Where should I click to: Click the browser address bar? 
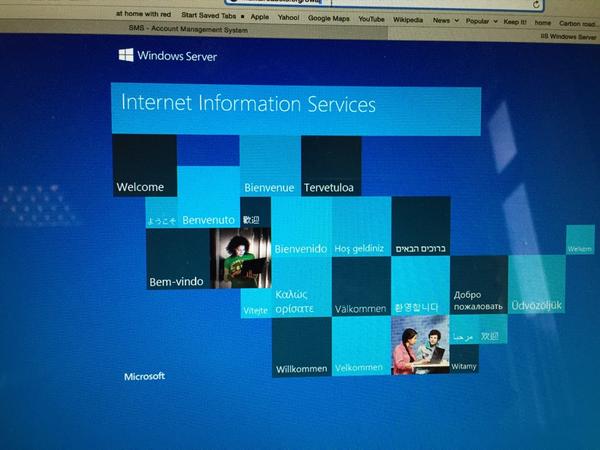pos(383,4)
